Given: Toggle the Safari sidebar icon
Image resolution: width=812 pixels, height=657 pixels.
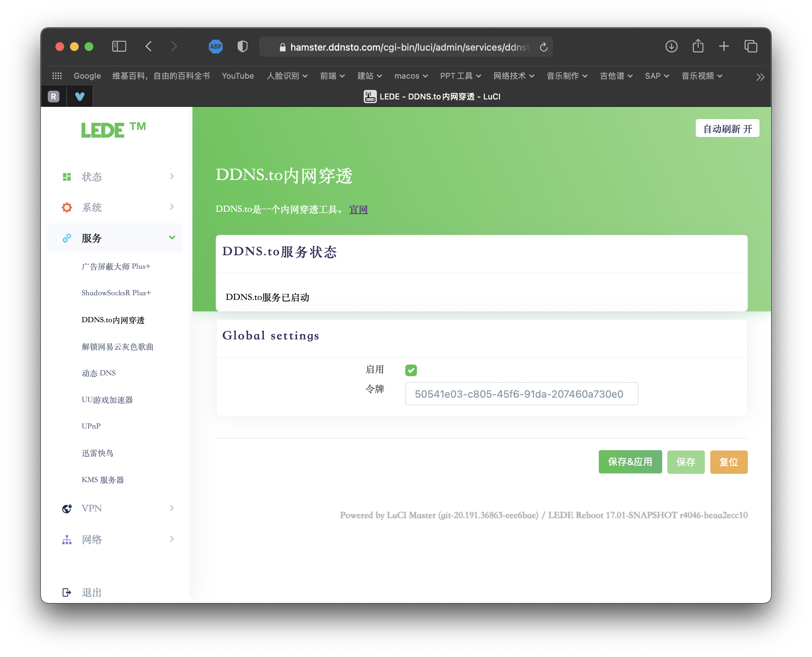Looking at the screenshot, I should [x=119, y=47].
